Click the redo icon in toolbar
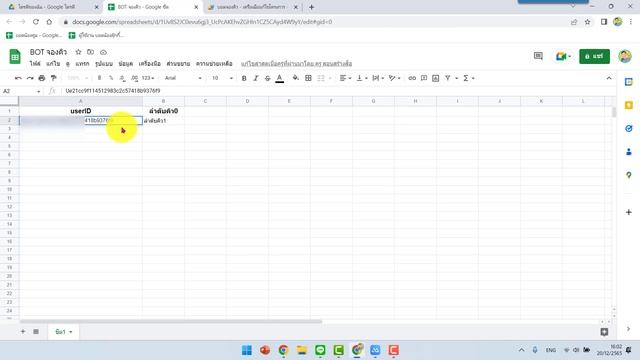The image size is (640, 360). [30, 78]
